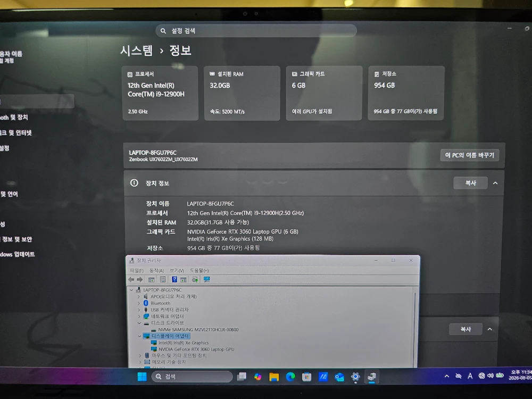Viewport: 532px width, 399px height.
Task: Collapse the 디스크 드라이브 node
Action: pyautogui.click(x=139, y=323)
